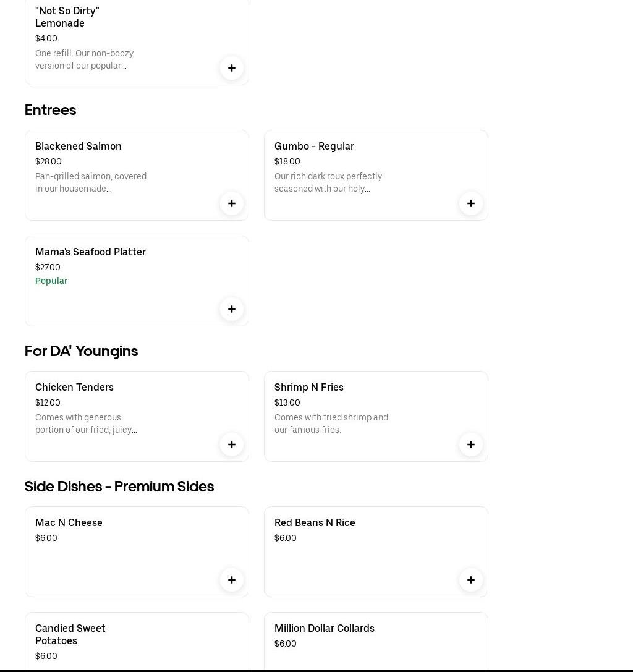Image resolution: width=633 pixels, height=672 pixels.
Task: Open Blackened Salmon item details
Action: [79, 147]
